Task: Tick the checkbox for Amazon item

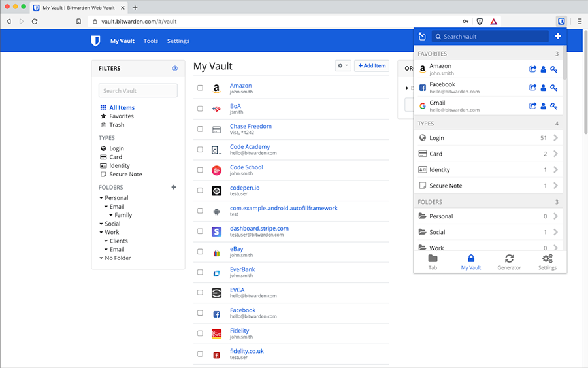Action: click(200, 88)
